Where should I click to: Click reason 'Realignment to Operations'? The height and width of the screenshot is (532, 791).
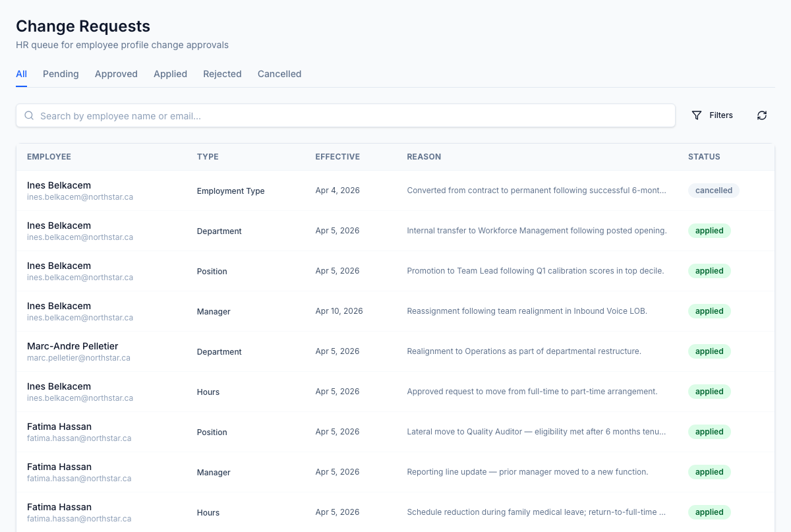click(x=524, y=351)
